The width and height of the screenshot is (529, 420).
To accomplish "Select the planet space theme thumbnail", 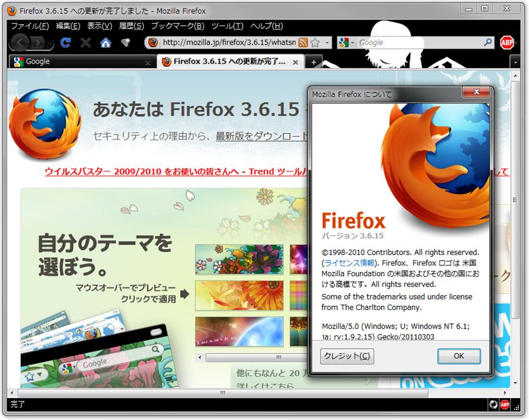I will tap(239, 331).
